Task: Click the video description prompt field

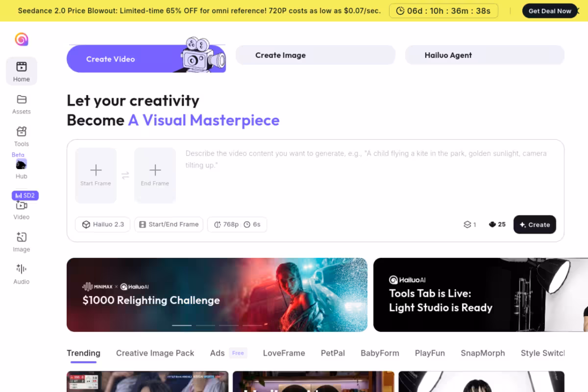Action: pos(370,176)
